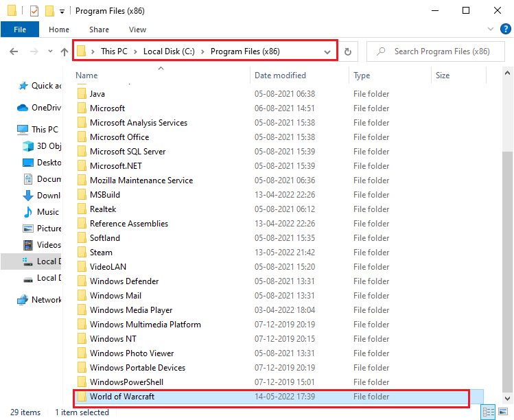The width and height of the screenshot is (514, 420).
Task: Open Downloads in the navigation pane
Action: pos(42,196)
